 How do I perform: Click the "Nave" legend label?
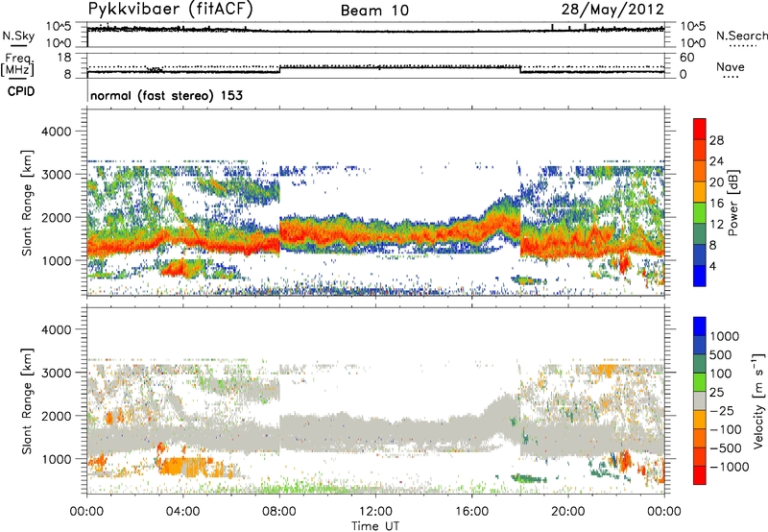[x=731, y=66]
